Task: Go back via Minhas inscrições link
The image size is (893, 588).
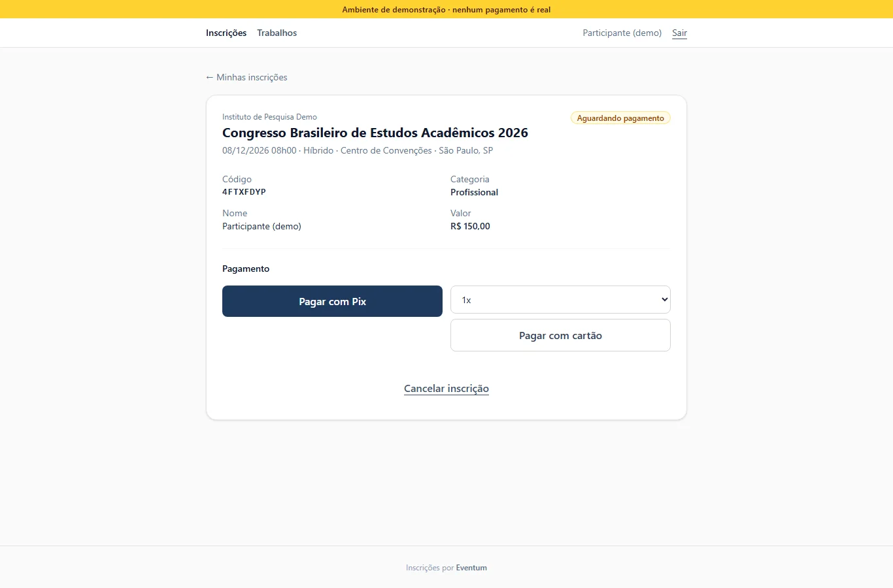Action: click(246, 77)
